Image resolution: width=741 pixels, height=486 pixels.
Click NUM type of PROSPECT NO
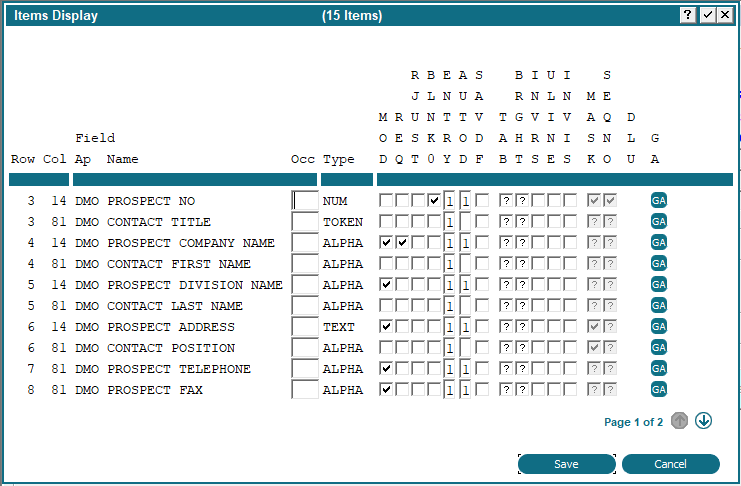tap(335, 201)
